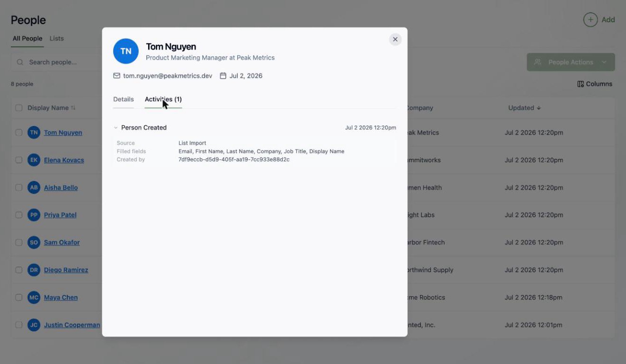Click the 8 people count label
626x364 pixels.
(22, 84)
